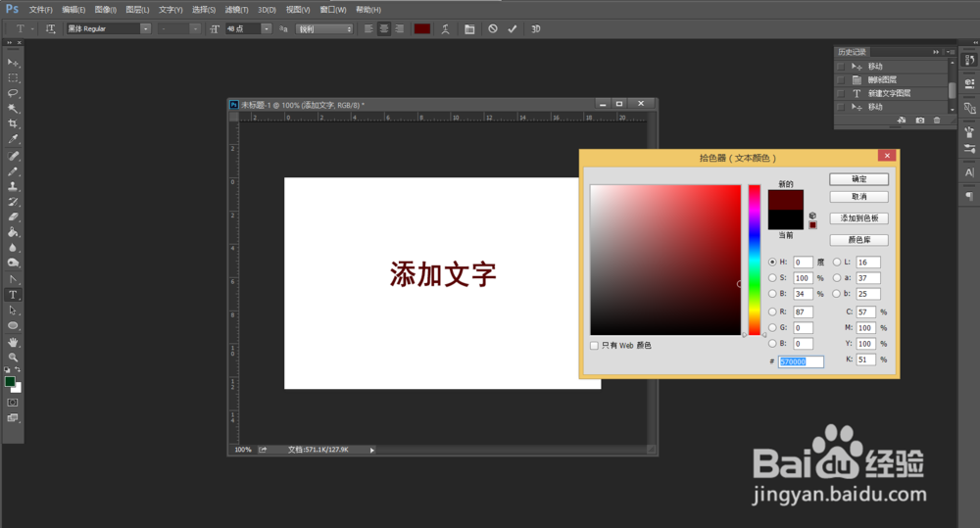Select the Brush tool
The height and width of the screenshot is (528, 980).
(13, 171)
